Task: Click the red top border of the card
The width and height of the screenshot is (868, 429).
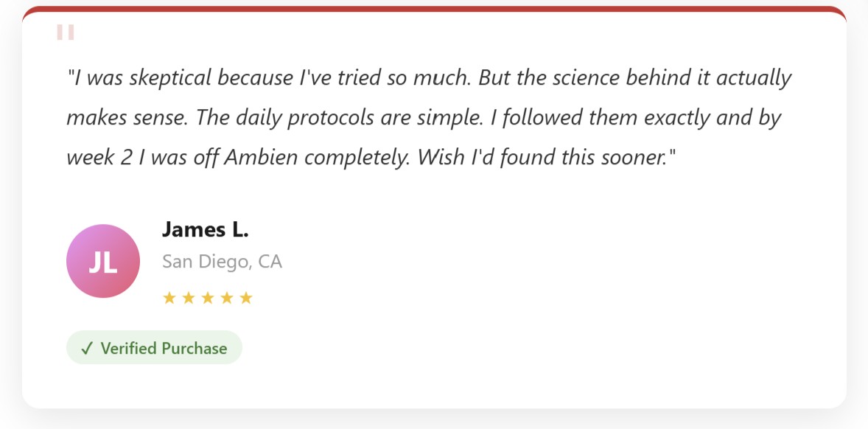Action: (434, 10)
